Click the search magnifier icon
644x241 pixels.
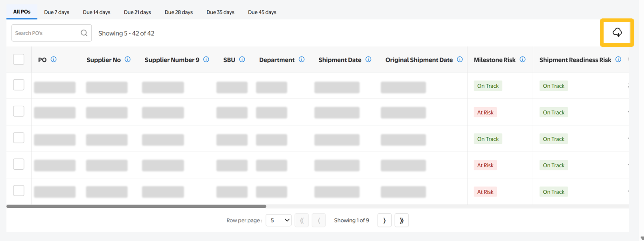(84, 33)
